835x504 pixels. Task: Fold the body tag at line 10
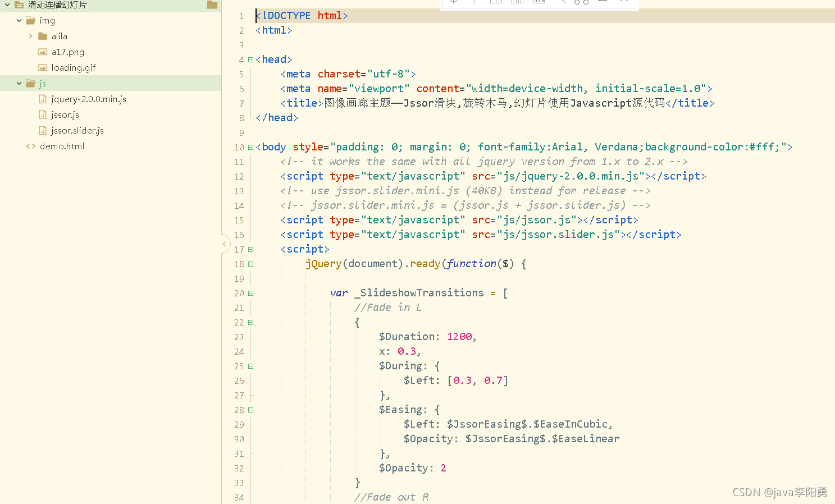(x=250, y=147)
